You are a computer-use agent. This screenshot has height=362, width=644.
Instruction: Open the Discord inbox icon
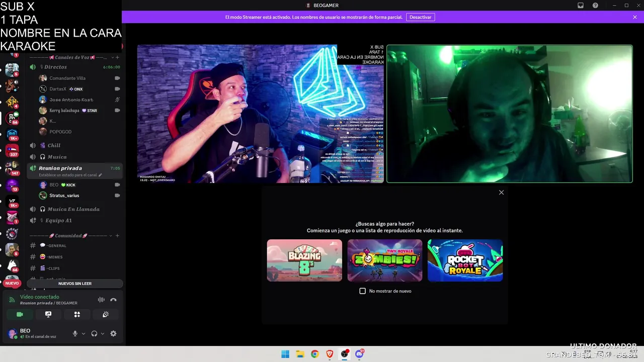tap(580, 6)
